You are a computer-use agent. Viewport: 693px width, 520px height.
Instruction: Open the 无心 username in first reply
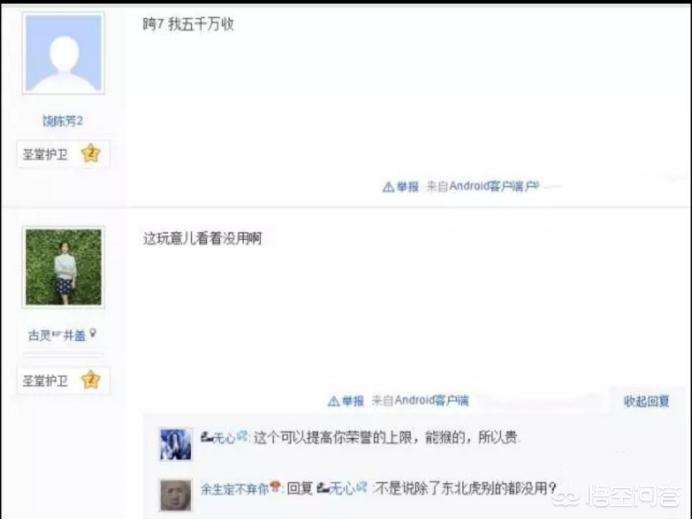click(225, 437)
